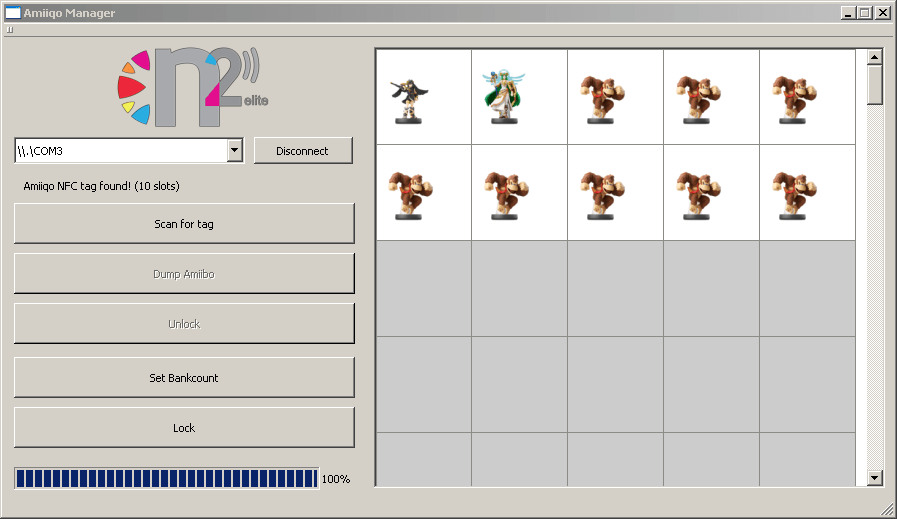Select the Palutena amiibo slot
The image size is (897, 519).
click(x=519, y=97)
